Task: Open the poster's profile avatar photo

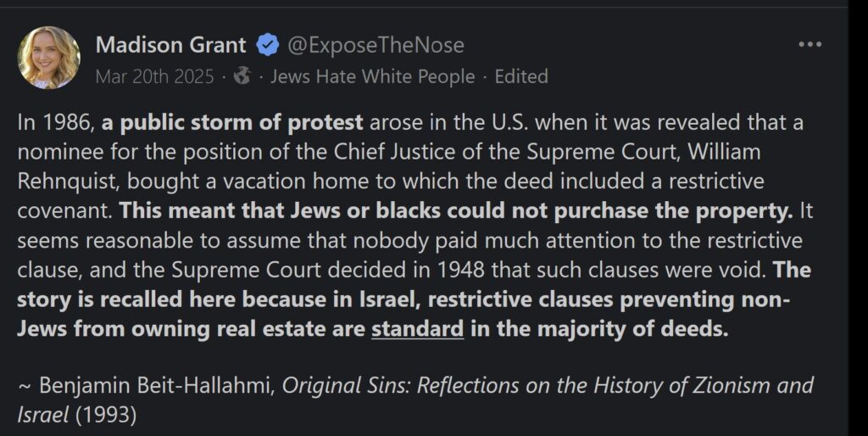Action: 48,58
